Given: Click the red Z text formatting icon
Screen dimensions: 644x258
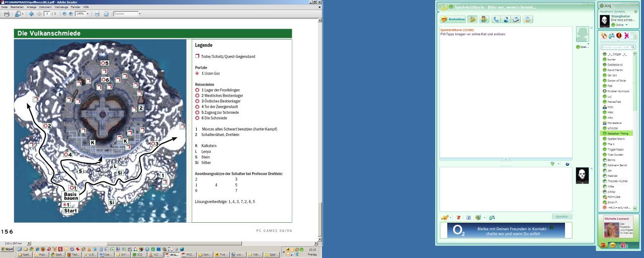Looking at the screenshot, I should pyautogui.click(x=458, y=217).
